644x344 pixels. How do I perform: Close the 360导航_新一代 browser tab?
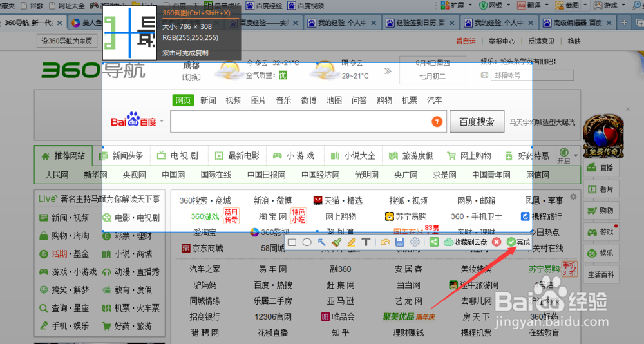(x=60, y=23)
